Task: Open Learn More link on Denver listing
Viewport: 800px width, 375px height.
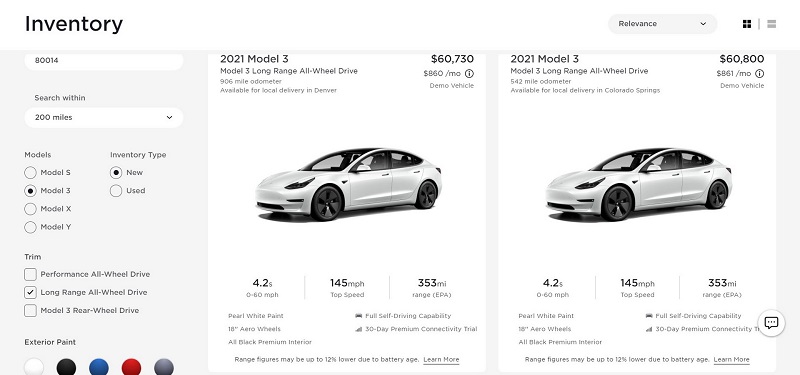Action: pos(441,360)
